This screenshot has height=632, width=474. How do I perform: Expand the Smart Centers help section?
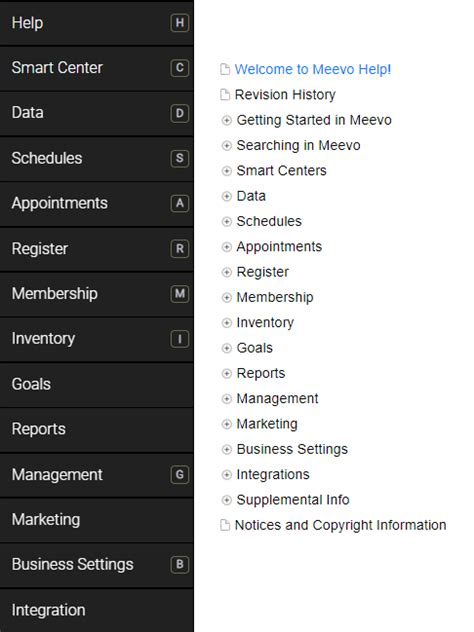[x=227, y=171]
